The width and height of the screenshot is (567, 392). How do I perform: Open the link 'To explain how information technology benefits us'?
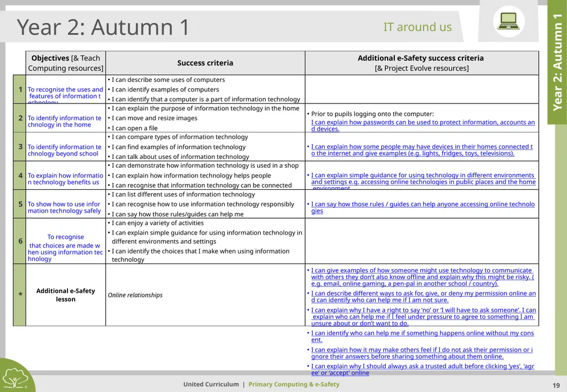point(65,179)
